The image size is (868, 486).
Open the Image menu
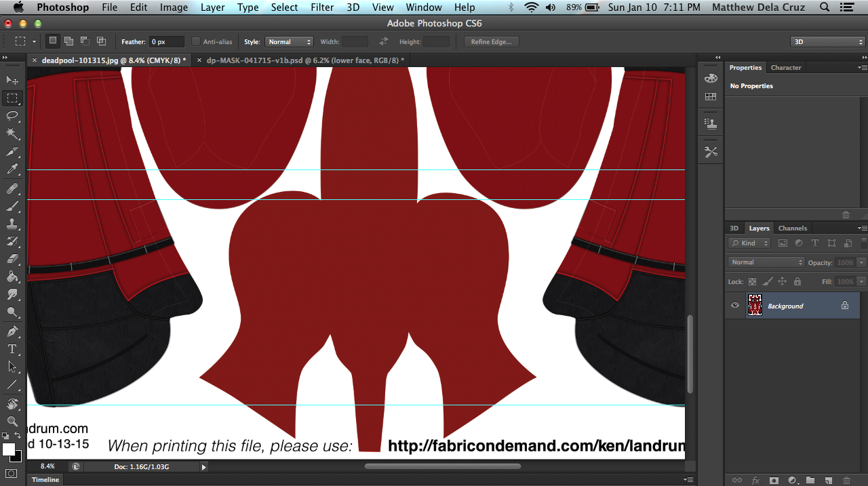pos(174,7)
